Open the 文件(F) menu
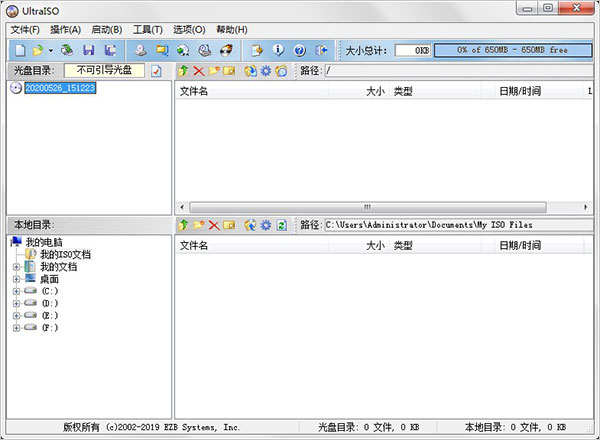 pyautogui.click(x=24, y=30)
